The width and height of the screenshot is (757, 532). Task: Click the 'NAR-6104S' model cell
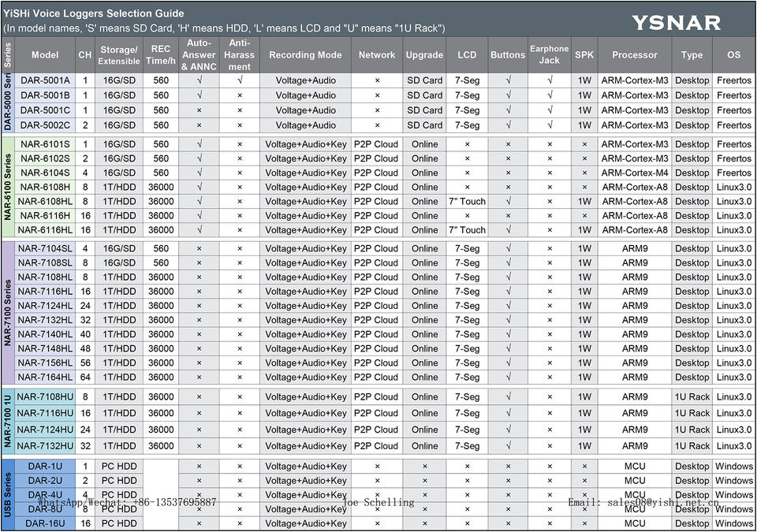(x=45, y=173)
